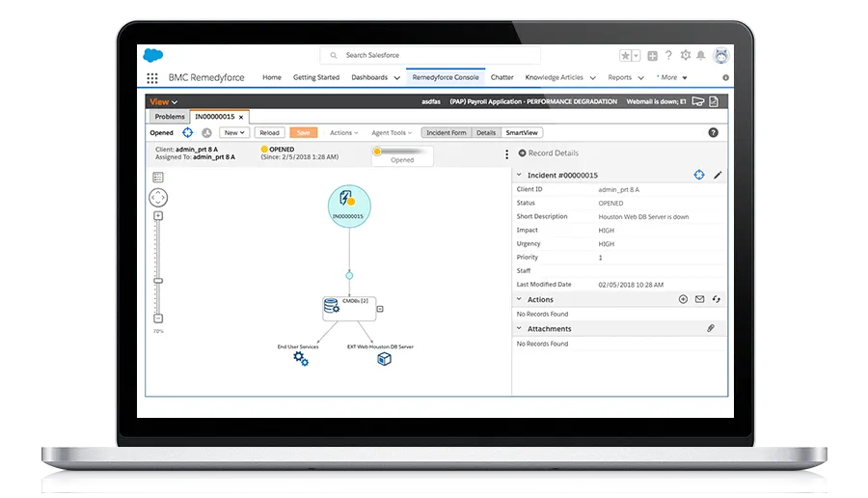Click the Opened status progress indicator

(402, 155)
